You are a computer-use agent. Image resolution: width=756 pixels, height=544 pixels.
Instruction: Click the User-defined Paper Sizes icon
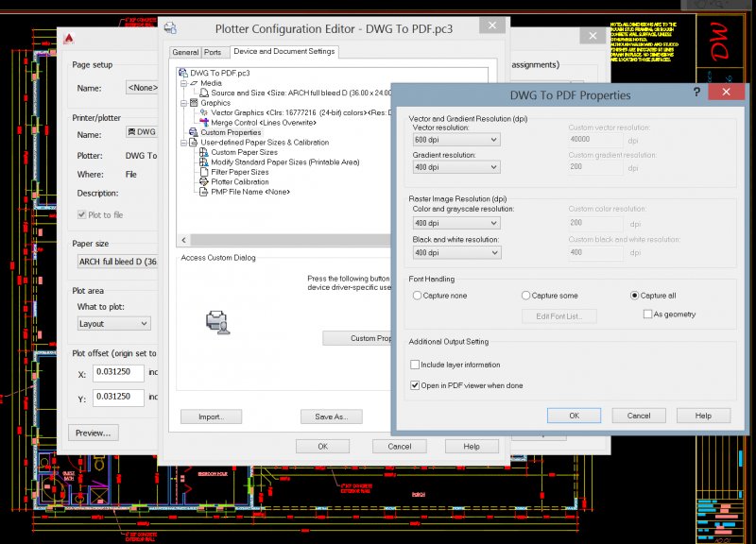(194, 143)
